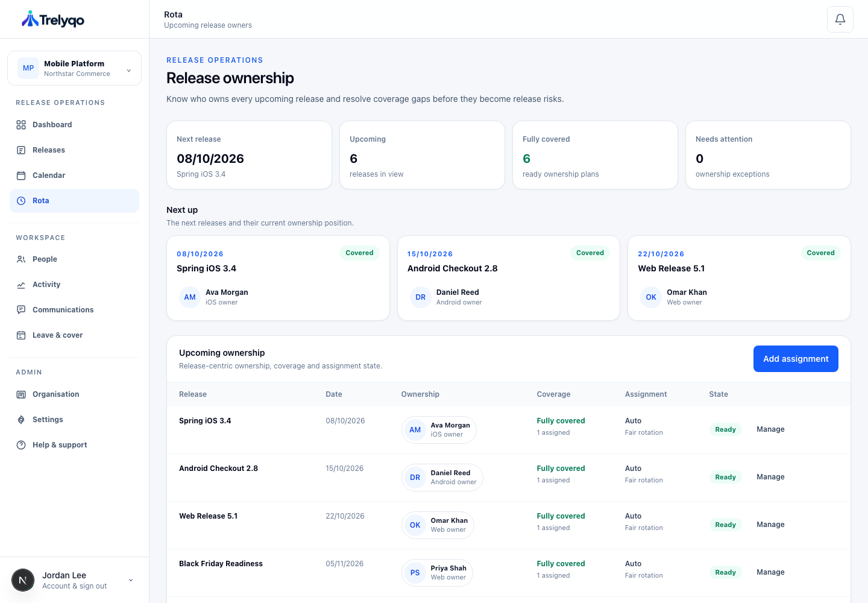
Task: Click the Coverage column header
Action: (x=553, y=394)
